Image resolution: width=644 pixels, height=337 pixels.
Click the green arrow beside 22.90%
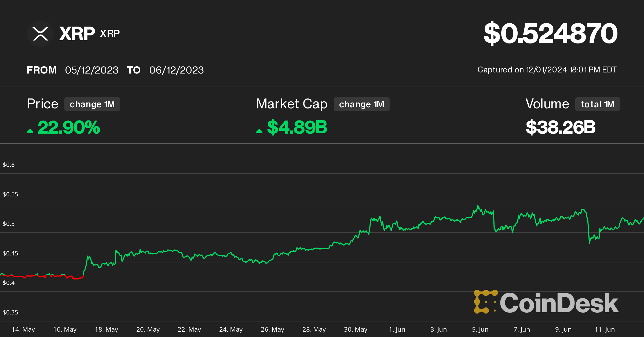[30, 131]
